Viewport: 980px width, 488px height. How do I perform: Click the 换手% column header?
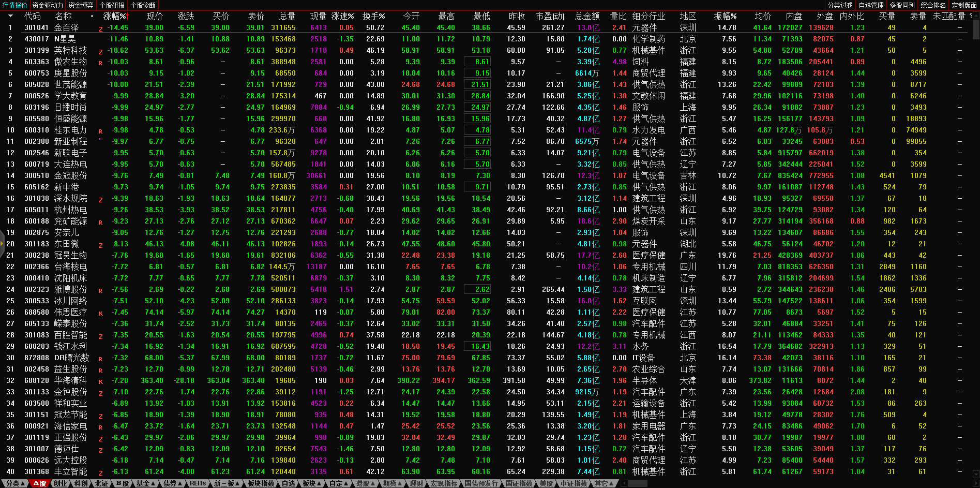click(373, 16)
